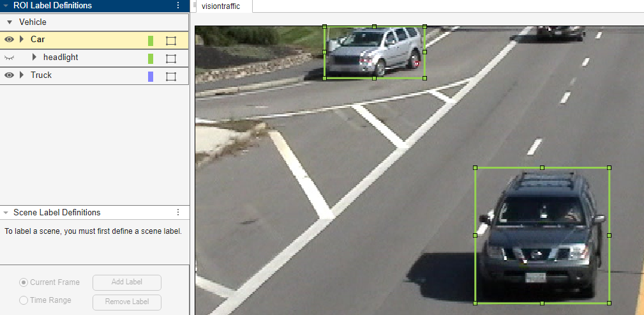Screen dimensions: 644x315
Task: Click the Scene Label Definitions panel title
Action: coord(57,213)
